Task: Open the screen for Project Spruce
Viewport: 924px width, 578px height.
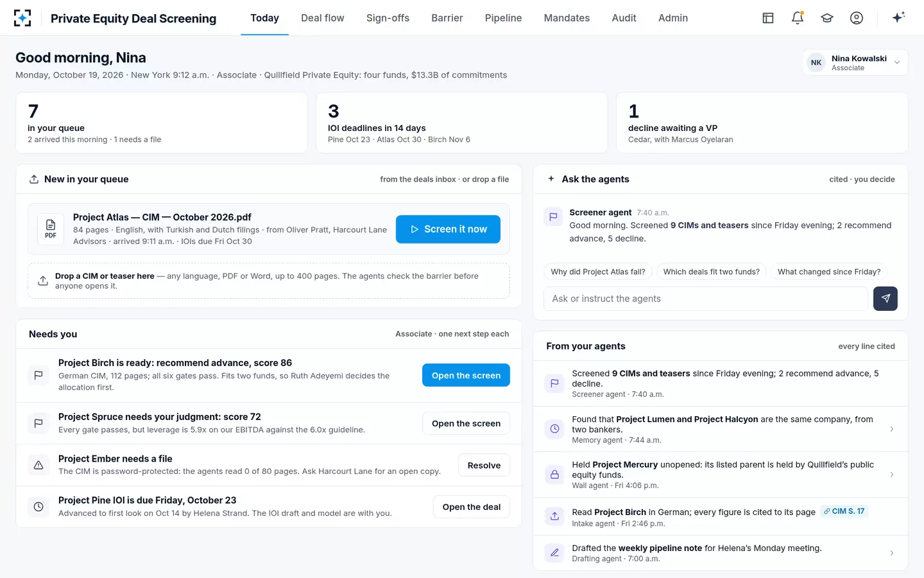Action: 466,423
